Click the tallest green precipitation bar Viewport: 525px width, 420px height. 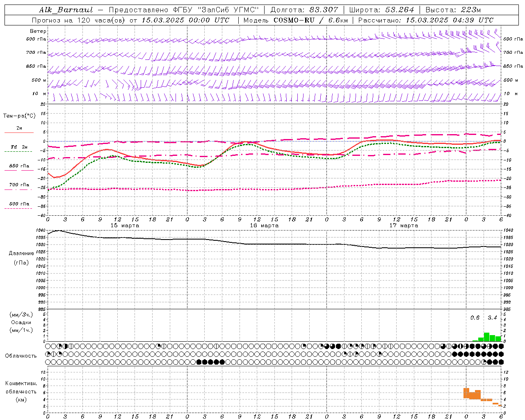(487, 337)
